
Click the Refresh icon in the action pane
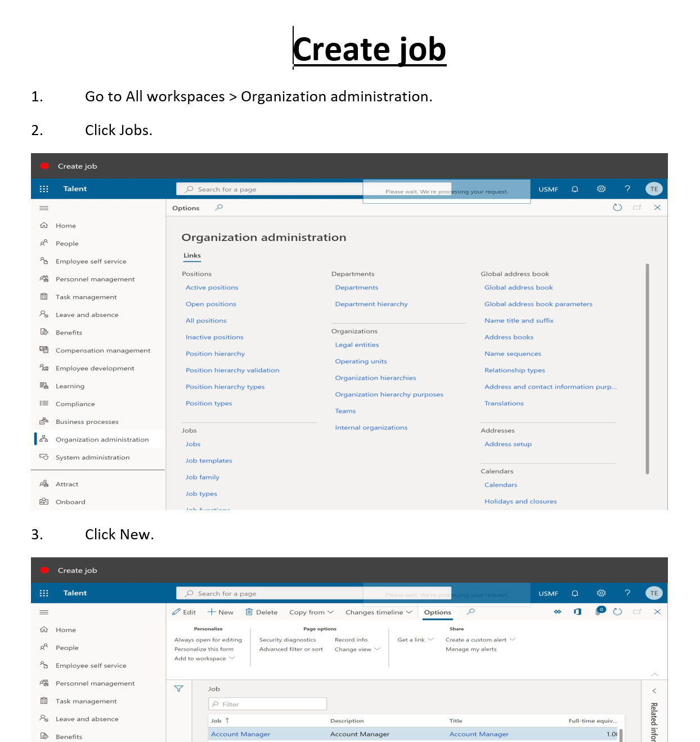coord(617,612)
